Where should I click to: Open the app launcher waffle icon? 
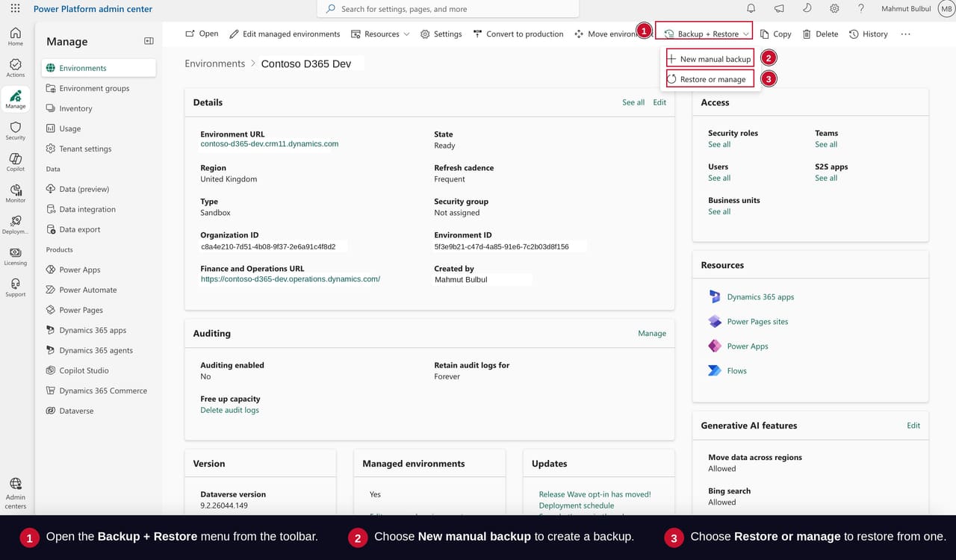(16, 9)
